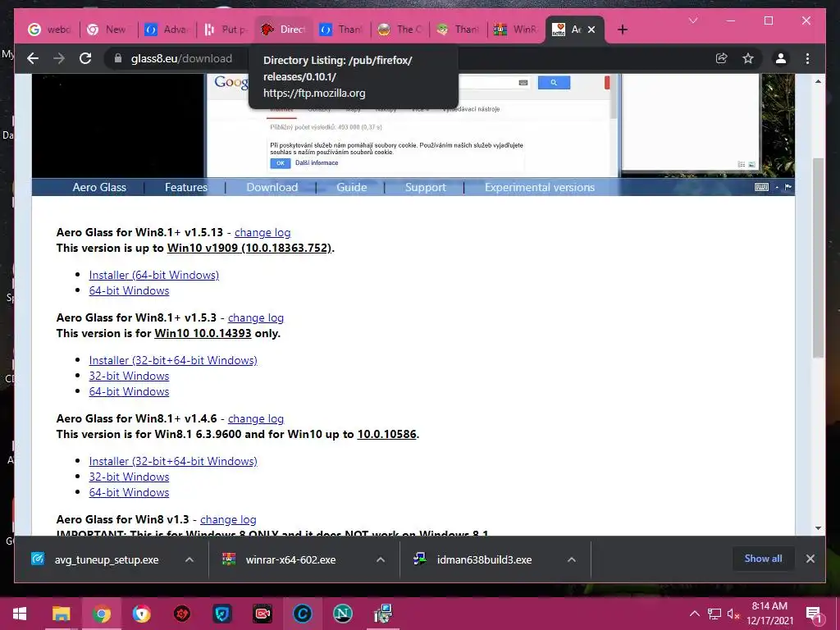Click the page vertical scrollbar thumb

[818, 258]
